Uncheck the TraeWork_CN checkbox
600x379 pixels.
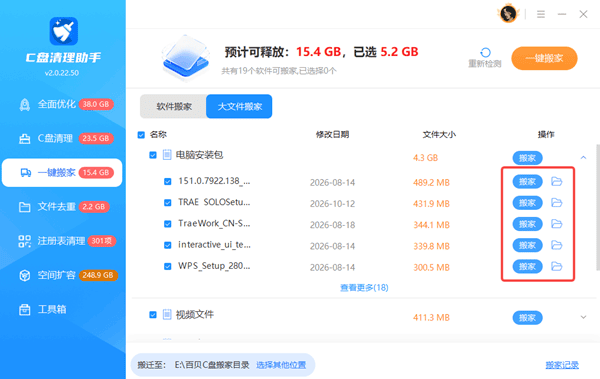coord(168,224)
